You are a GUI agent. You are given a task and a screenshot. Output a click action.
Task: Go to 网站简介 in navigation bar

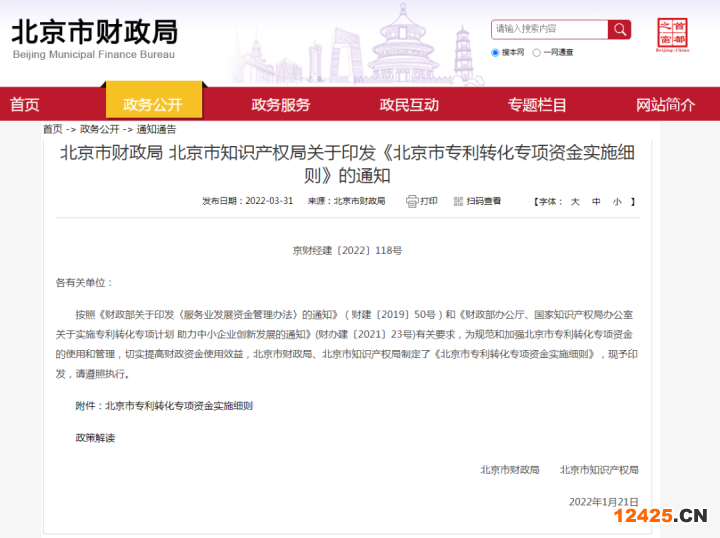click(665, 105)
